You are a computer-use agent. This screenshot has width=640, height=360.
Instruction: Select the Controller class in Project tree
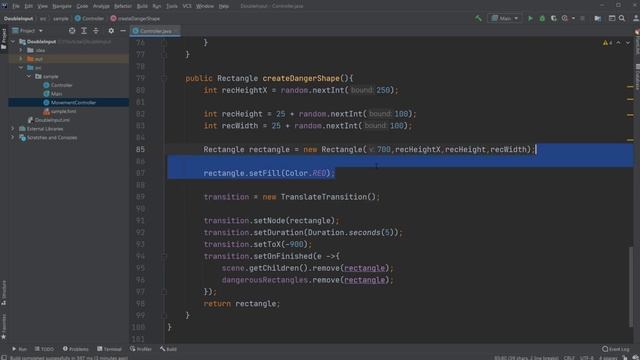(61, 85)
